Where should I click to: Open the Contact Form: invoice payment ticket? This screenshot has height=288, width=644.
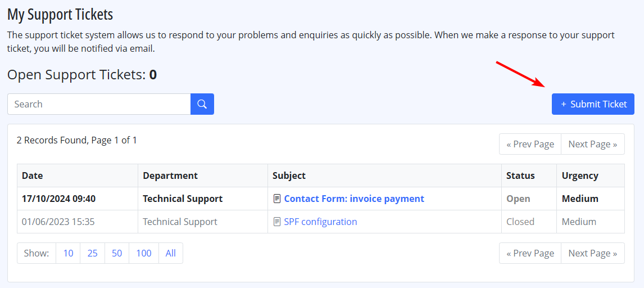pos(354,199)
